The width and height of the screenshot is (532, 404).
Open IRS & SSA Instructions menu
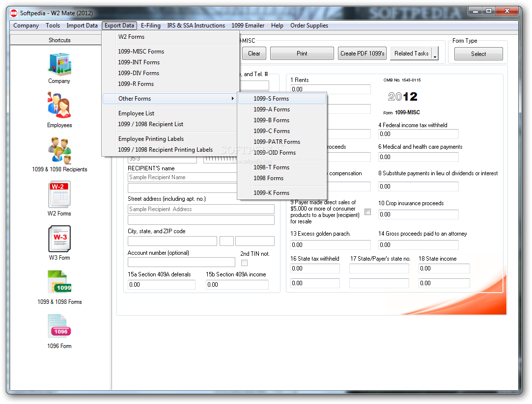tap(196, 26)
